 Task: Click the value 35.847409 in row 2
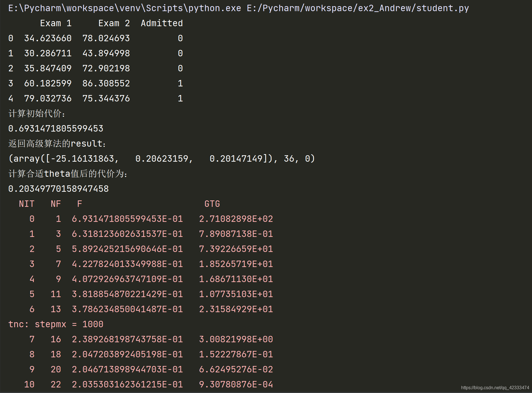(48, 68)
